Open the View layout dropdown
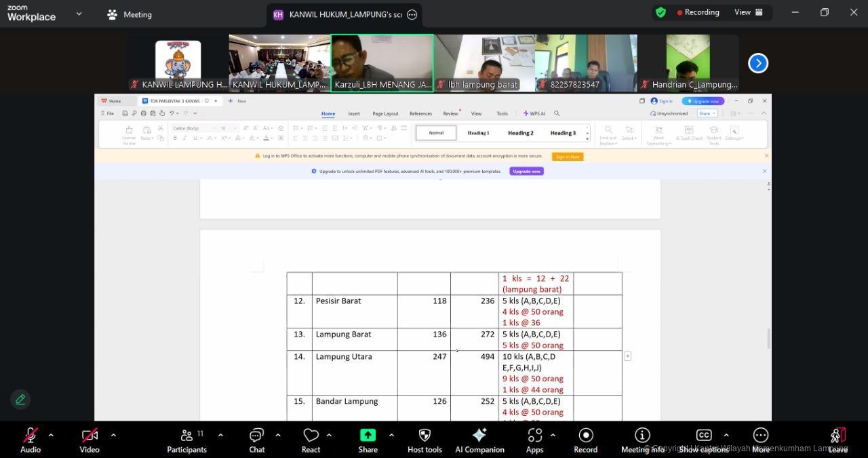 (x=749, y=12)
